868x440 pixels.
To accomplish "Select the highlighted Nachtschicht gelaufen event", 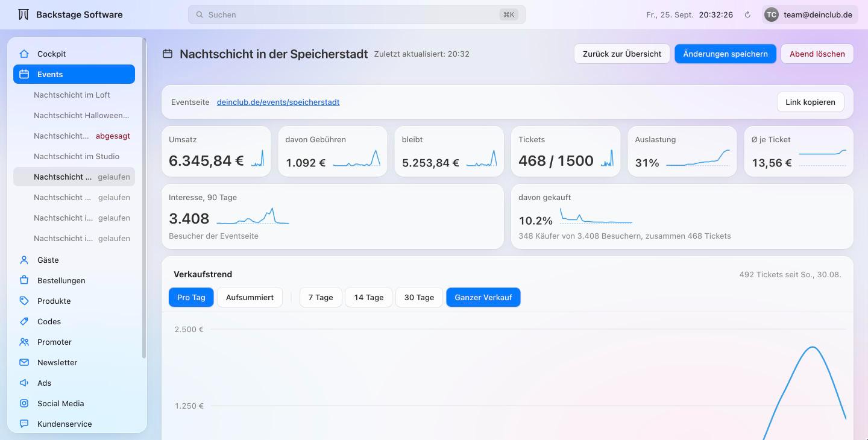I will 74,177.
